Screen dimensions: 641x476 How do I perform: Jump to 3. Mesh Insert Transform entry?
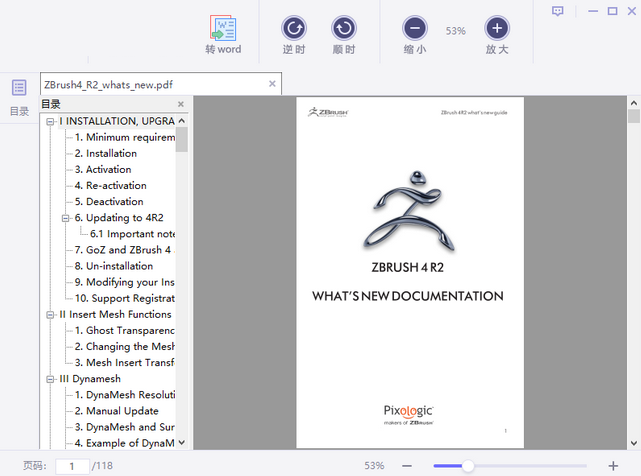click(x=125, y=362)
